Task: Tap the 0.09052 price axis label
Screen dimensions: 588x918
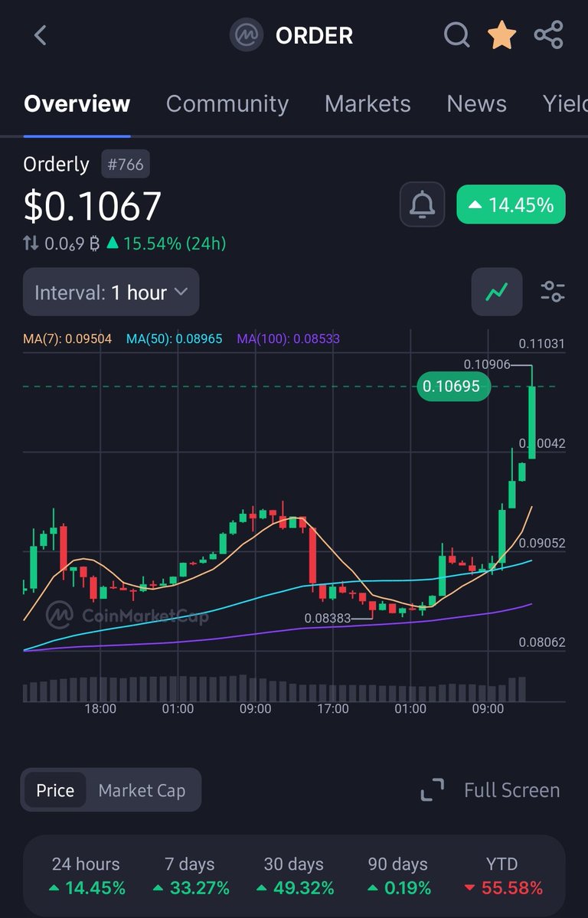Action: click(x=542, y=543)
